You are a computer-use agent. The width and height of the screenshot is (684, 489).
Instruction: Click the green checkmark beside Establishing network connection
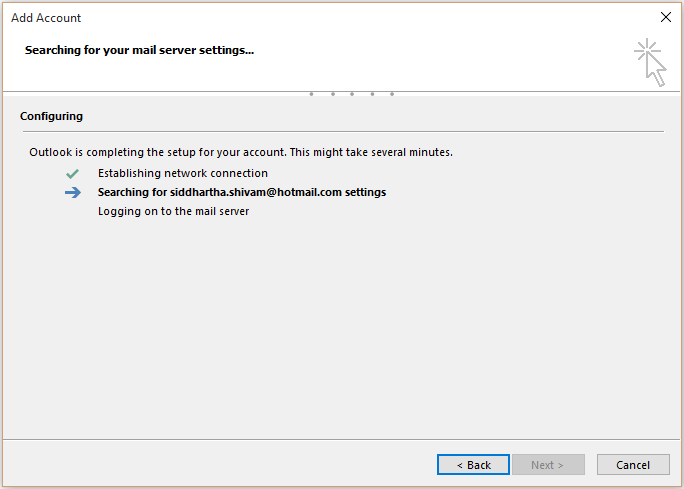click(72, 174)
